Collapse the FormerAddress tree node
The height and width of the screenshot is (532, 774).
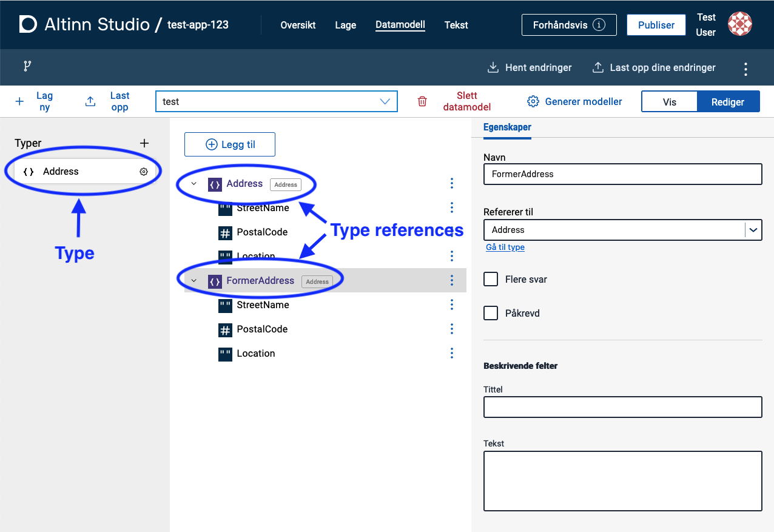(x=194, y=281)
